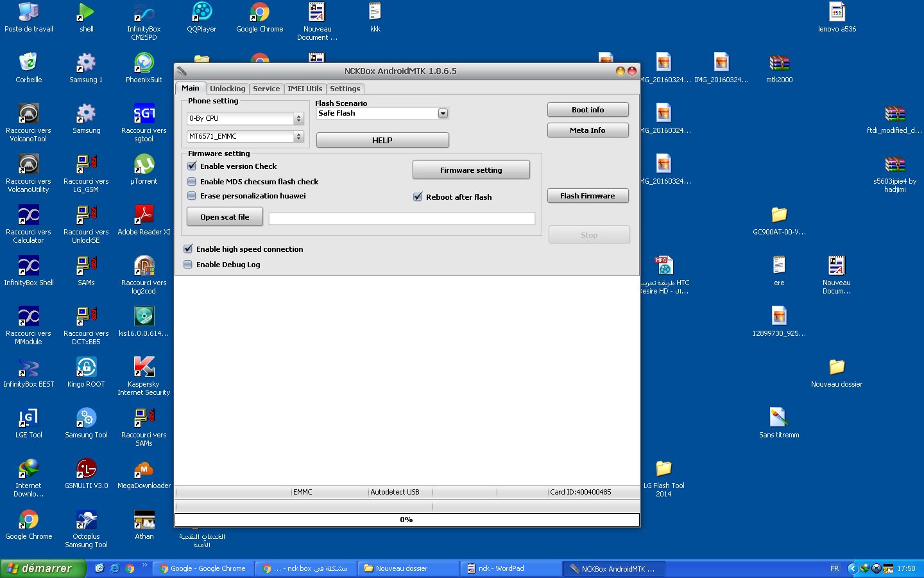Viewport: 924px width, 578px height.
Task: Switch to the Main tab
Action: click(190, 88)
